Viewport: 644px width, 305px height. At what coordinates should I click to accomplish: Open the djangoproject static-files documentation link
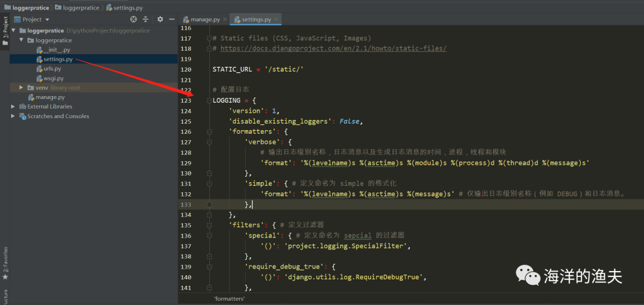pyautogui.click(x=333, y=48)
